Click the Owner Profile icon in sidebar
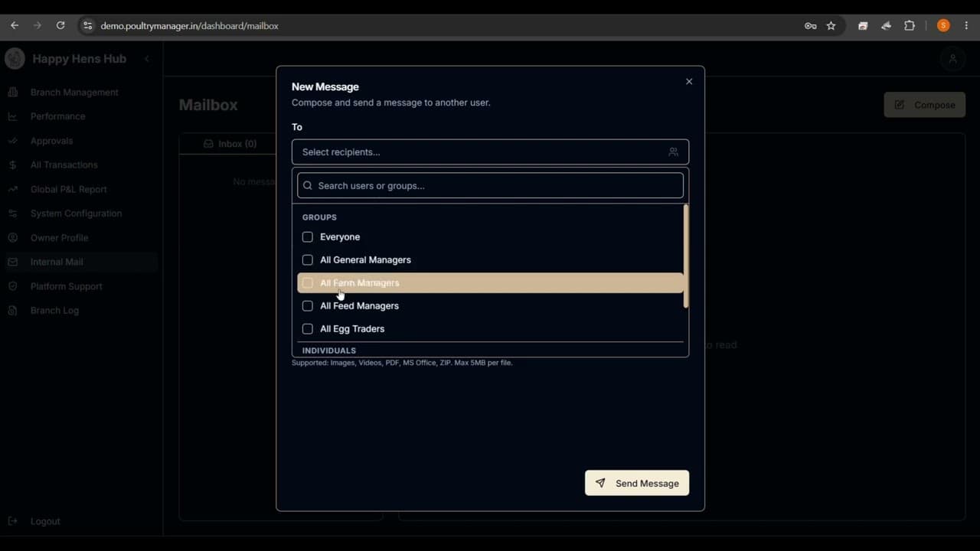The width and height of the screenshot is (980, 551). [x=13, y=238]
